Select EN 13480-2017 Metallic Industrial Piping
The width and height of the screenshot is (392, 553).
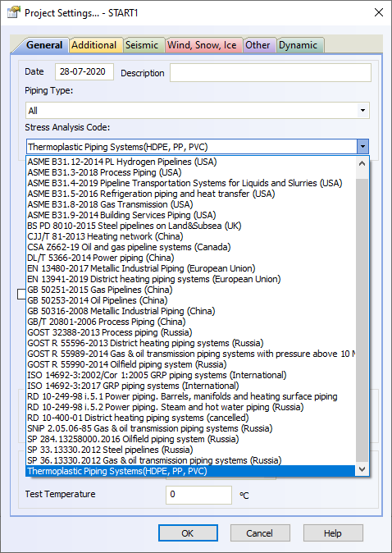[190, 268]
